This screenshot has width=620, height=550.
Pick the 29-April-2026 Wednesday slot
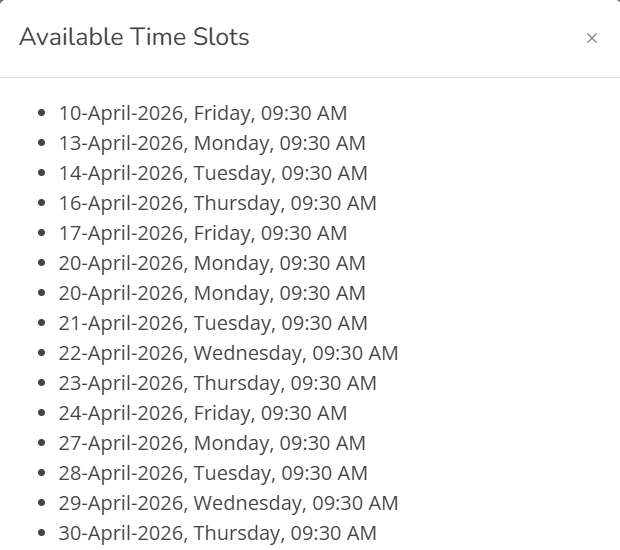coord(228,503)
